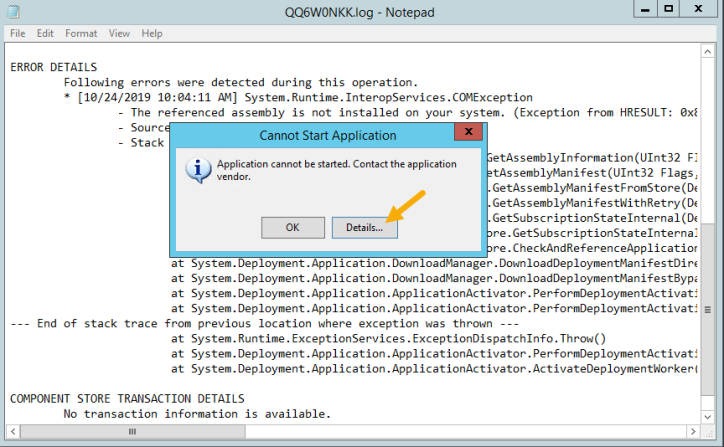Image resolution: width=724 pixels, height=447 pixels.
Task: Open the View menu
Action: click(x=119, y=33)
